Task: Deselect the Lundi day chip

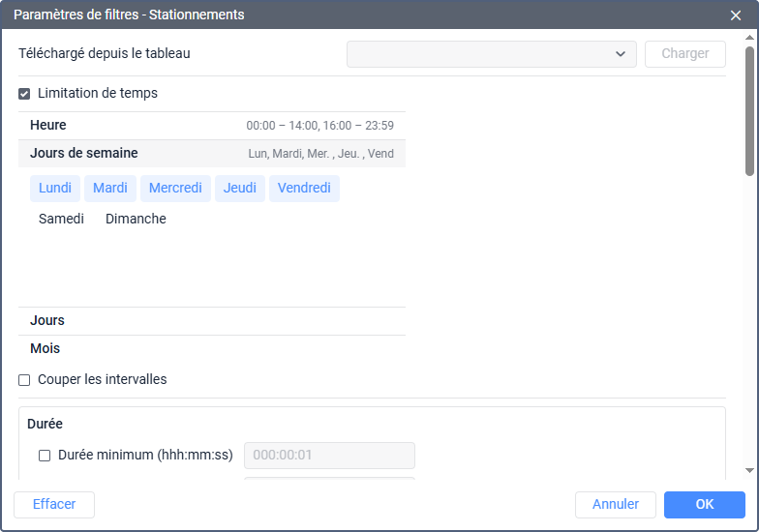Action: (55, 188)
